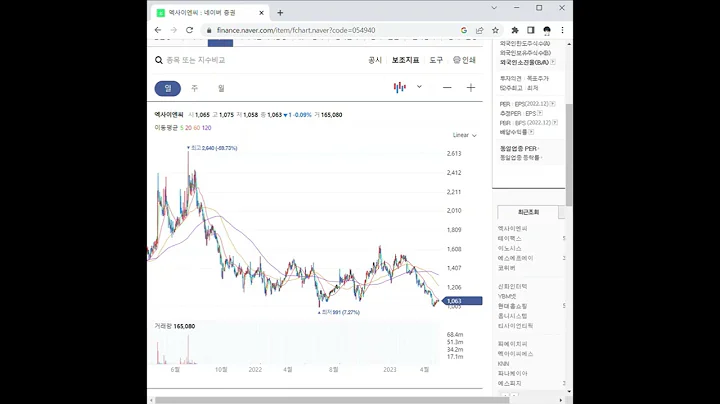Screen dimensions: 720x404
Task: Open 에스피지 in recent list
Action: [x=509, y=383]
